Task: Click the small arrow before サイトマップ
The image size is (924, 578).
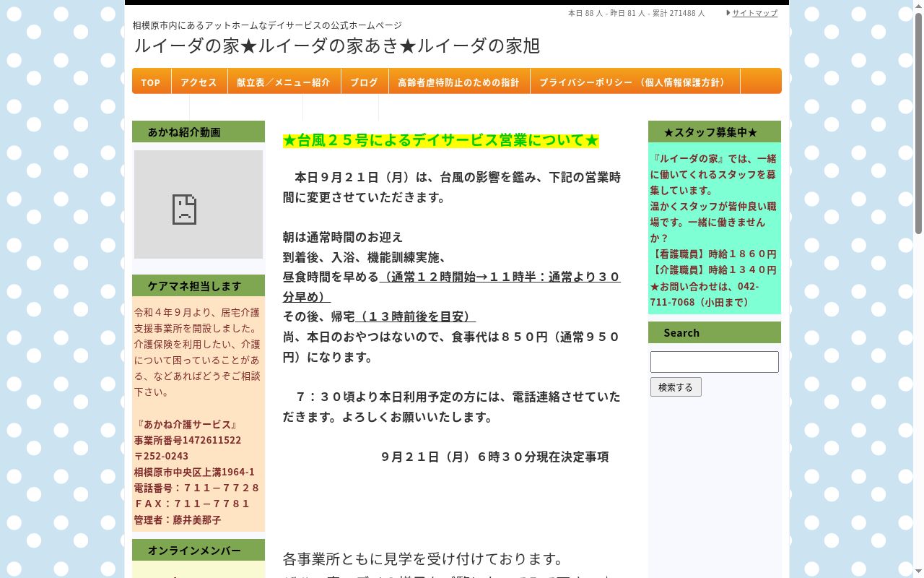Action: pyautogui.click(x=728, y=13)
